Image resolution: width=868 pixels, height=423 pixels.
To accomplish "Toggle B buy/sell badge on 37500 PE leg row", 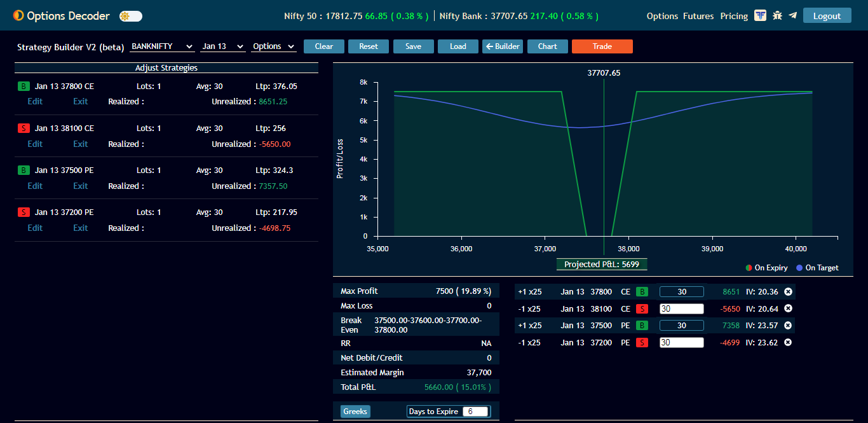I will [x=642, y=325].
